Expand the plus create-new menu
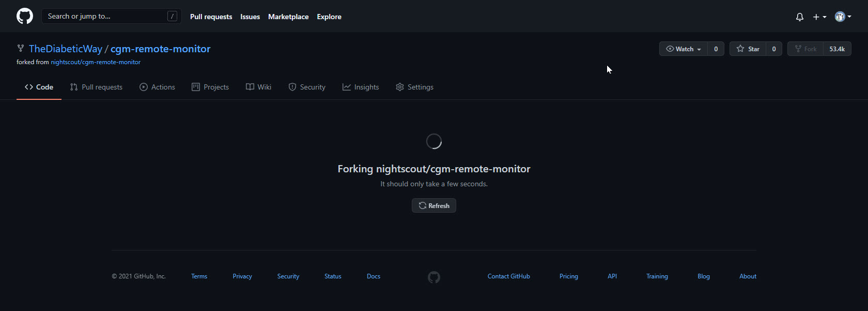The height and width of the screenshot is (311, 868). coord(819,17)
